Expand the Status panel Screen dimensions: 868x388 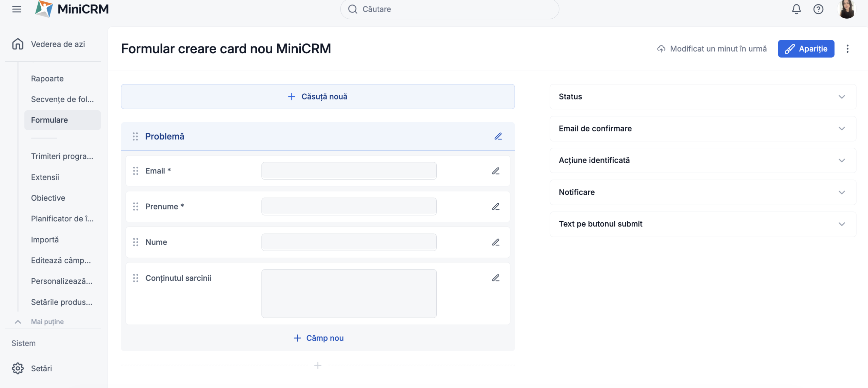(703, 97)
